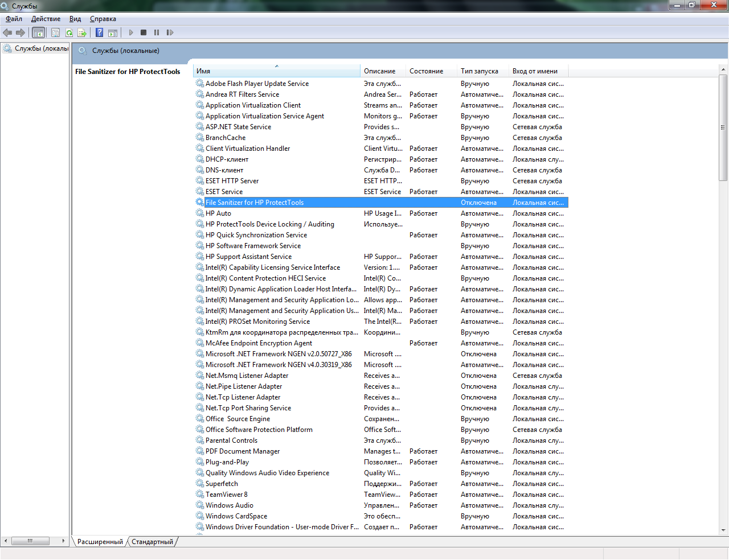Viewport: 729px width, 560px height.
Task: Click the gear icon next to Andrea RT Filters Service
Action: (200, 94)
